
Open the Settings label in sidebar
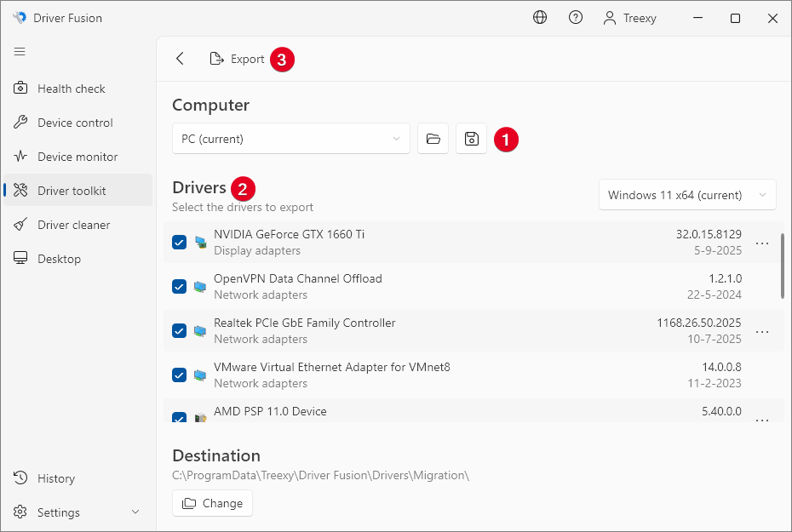click(x=59, y=512)
